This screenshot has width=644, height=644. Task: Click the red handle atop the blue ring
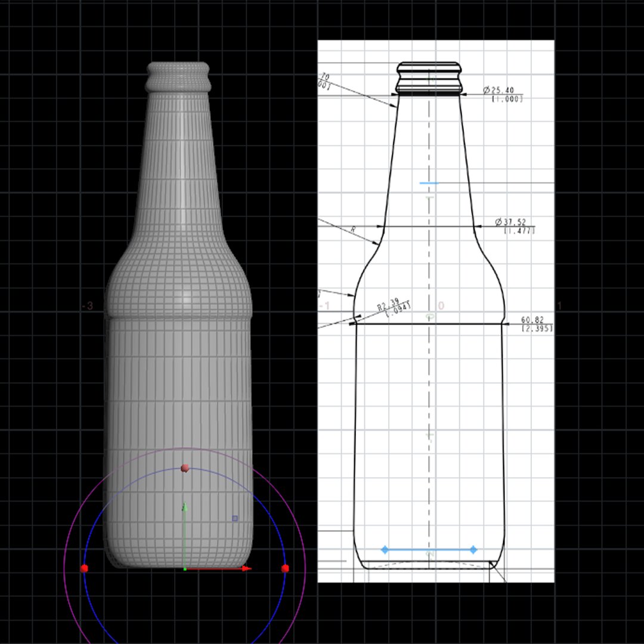(185, 468)
